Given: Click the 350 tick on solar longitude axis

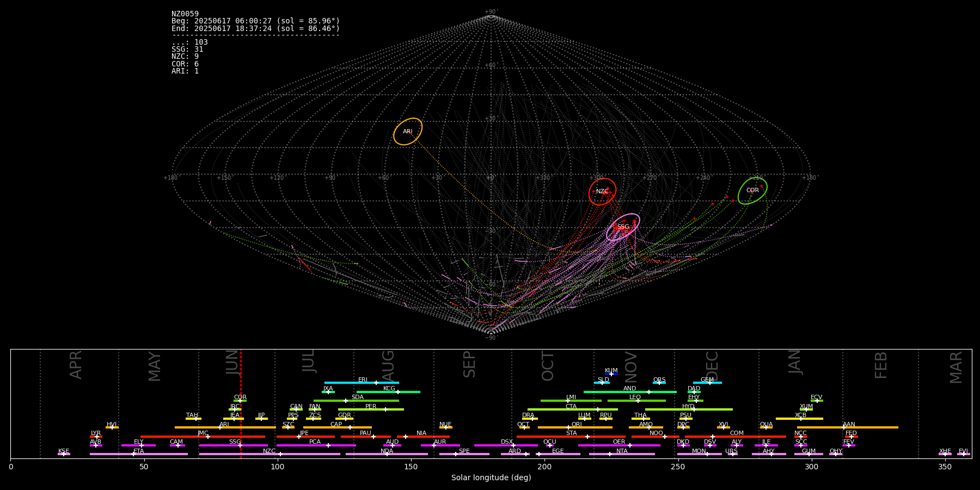Looking at the screenshot, I should pos(945,467).
